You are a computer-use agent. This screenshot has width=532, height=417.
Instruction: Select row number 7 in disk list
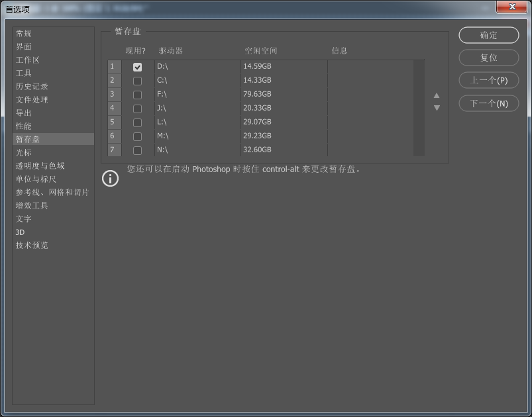(115, 150)
